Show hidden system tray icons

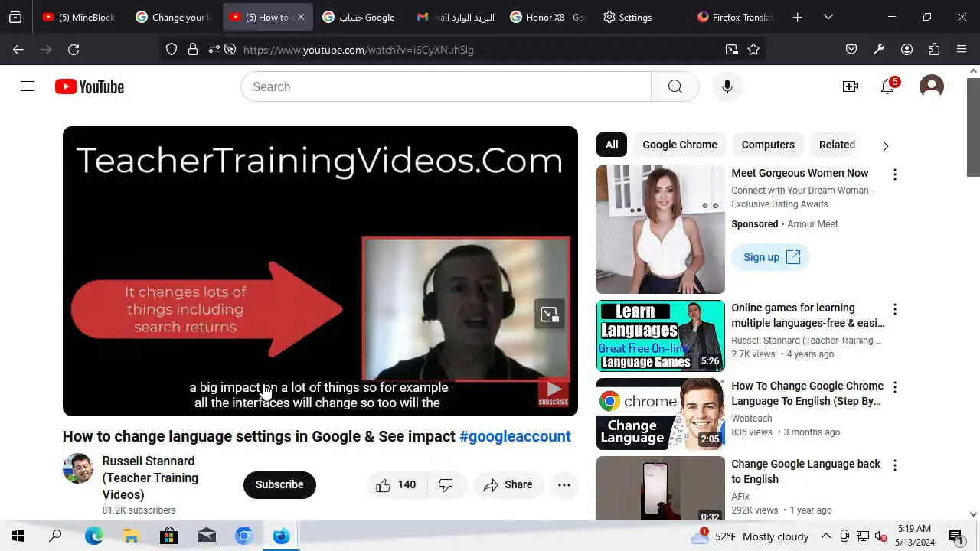point(826,536)
